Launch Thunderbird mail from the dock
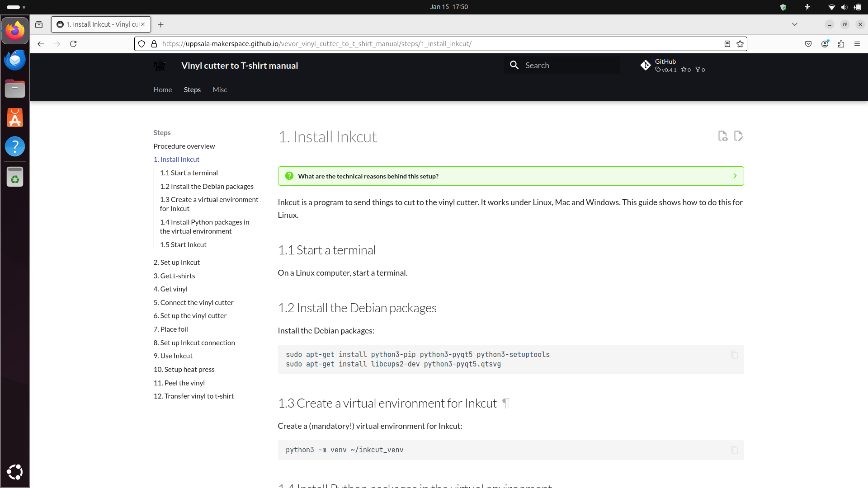This screenshot has height=488, width=868. 15,60
